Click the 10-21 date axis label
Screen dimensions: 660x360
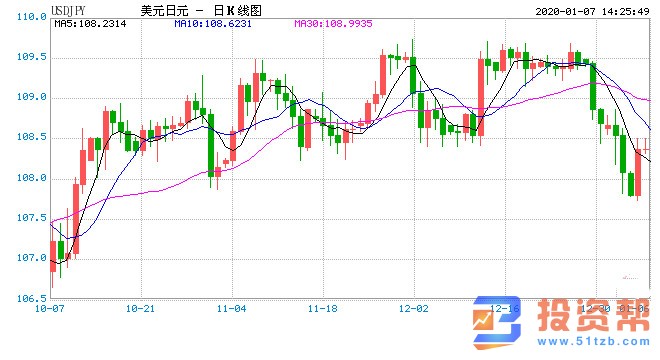click(x=141, y=309)
